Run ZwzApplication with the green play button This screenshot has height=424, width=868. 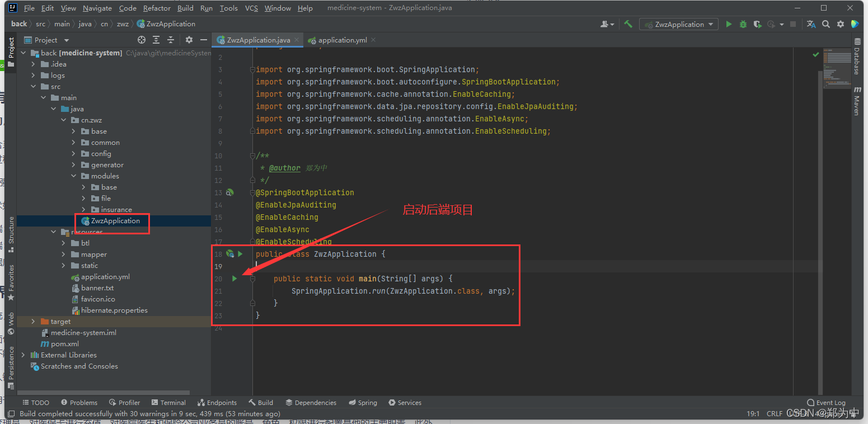(729, 24)
